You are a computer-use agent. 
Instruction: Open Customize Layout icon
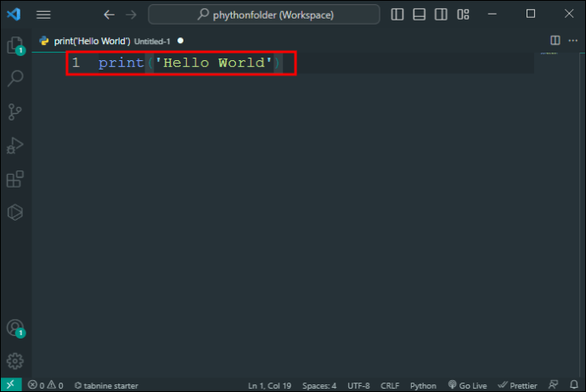click(463, 14)
